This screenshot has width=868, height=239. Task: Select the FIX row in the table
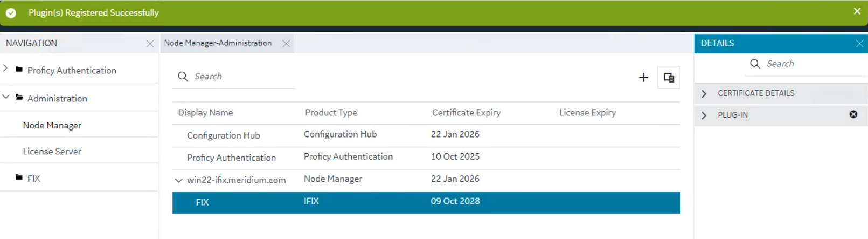point(426,202)
